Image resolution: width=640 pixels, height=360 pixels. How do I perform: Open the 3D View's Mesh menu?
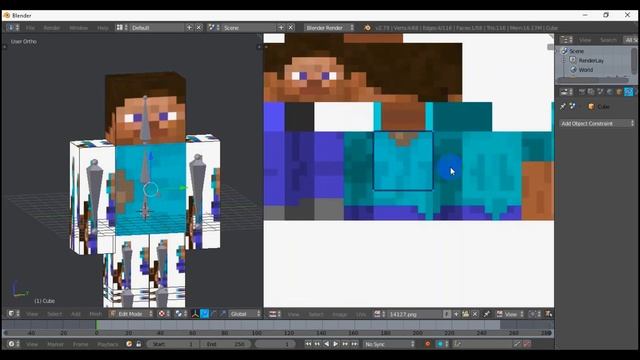tap(96, 314)
